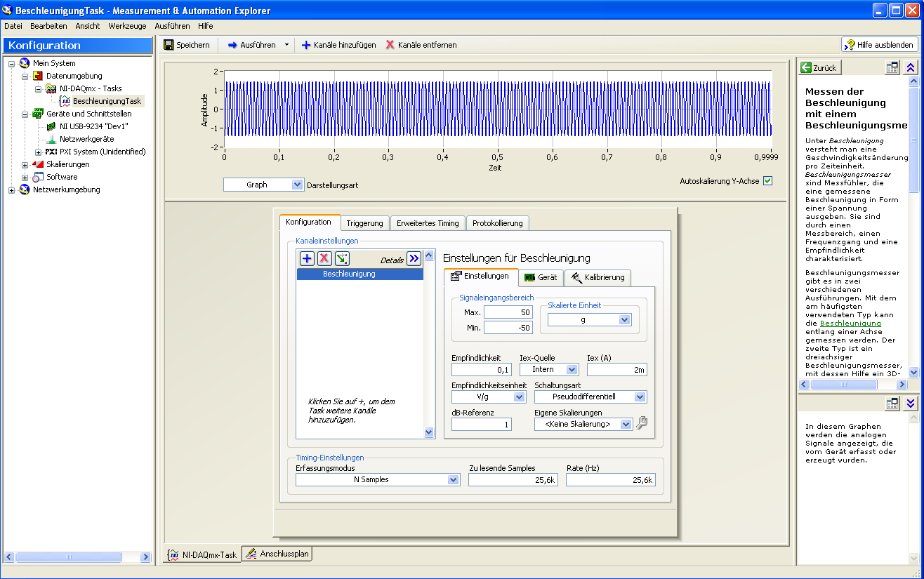This screenshot has height=579, width=924.
Task: Click the Iex (A) input field
Action: click(x=617, y=369)
